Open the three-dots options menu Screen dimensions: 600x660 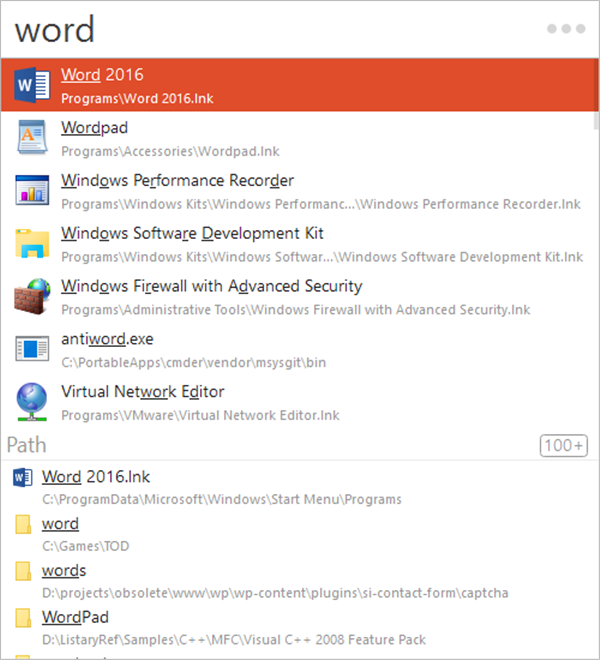(565, 29)
